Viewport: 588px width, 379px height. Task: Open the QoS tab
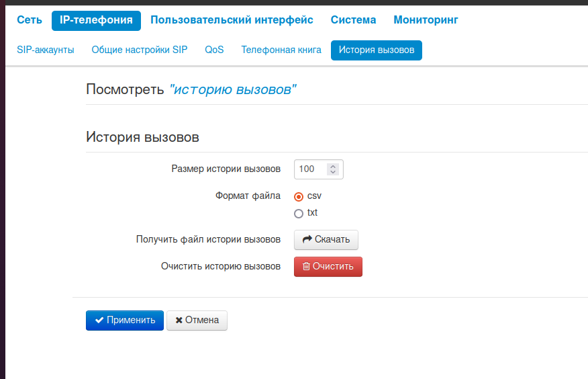click(214, 50)
